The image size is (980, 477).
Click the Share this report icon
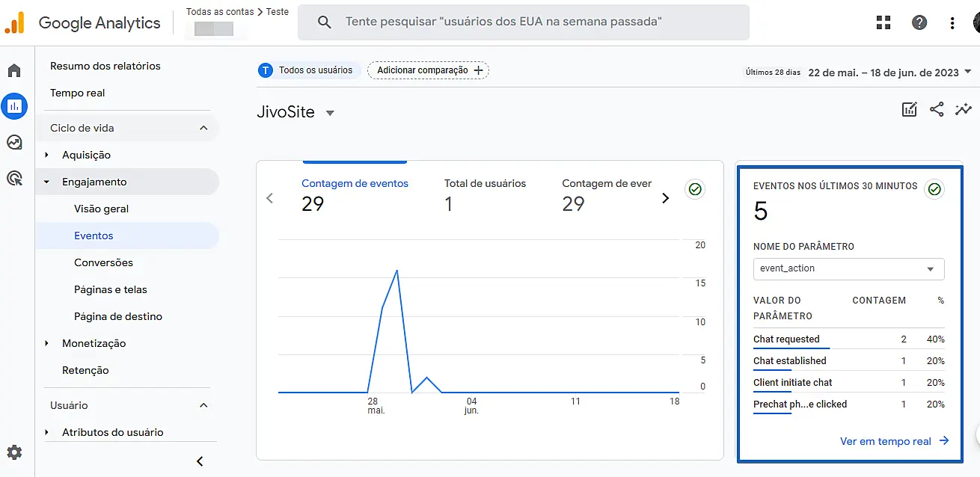pyautogui.click(x=937, y=110)
